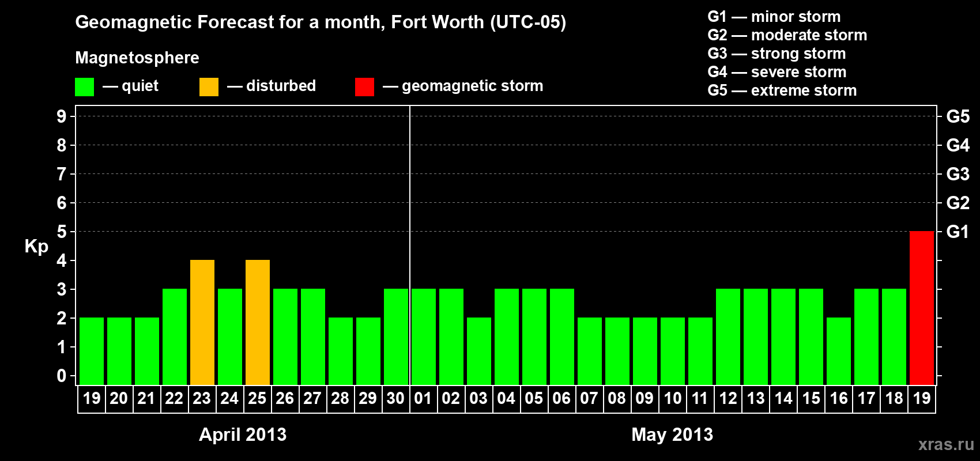The width and height of the screenshot is (980, 461).
Task: Click the 'G2 — moderate storm' legend line
Action: 787,35
